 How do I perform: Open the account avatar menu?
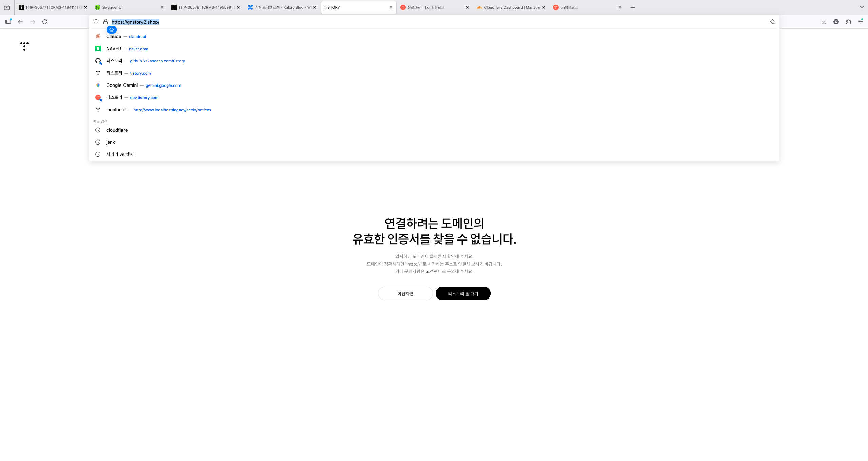pyautogui.click(x=836, y=22)
